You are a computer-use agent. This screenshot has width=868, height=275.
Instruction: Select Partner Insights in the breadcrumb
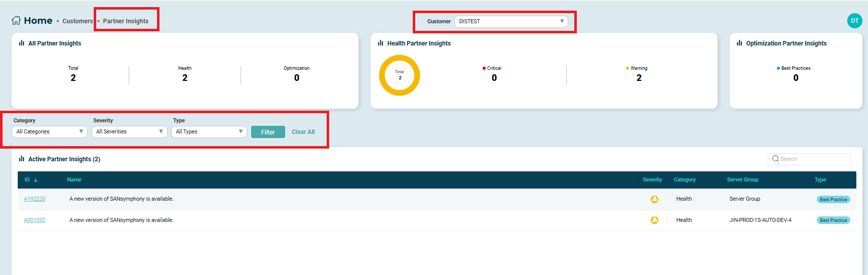click(126, 21)
